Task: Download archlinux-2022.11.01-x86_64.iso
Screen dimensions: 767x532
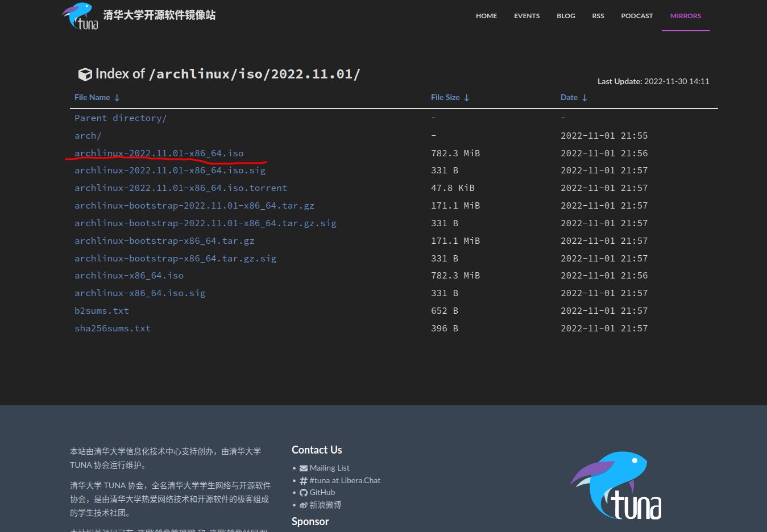Action: (x=159, y=153)
